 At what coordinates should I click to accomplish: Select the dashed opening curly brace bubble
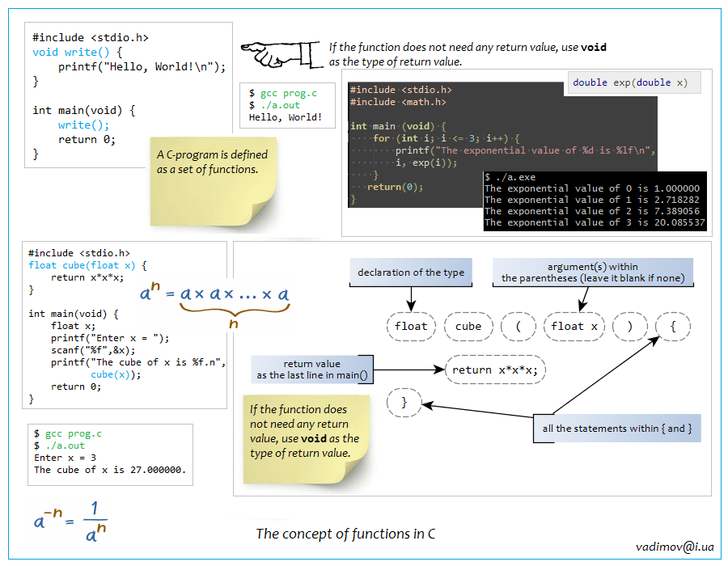[673, 327]
